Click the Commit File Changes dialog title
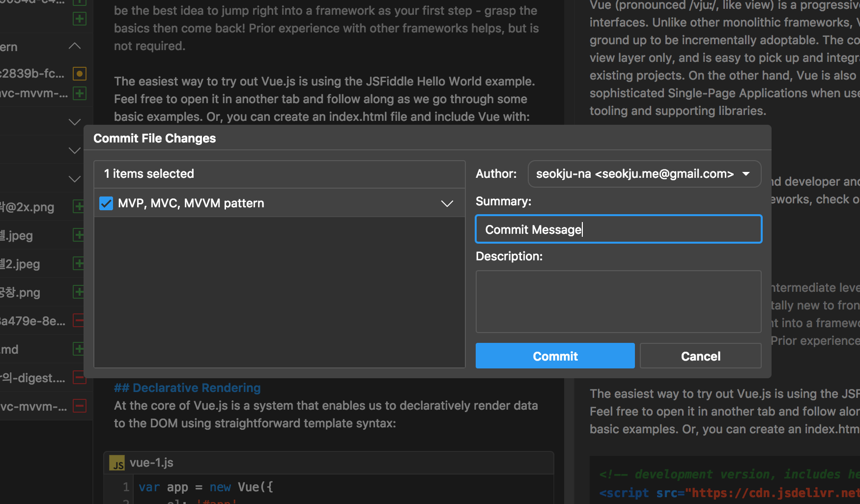860x504 pixels. tap(155, 138)
